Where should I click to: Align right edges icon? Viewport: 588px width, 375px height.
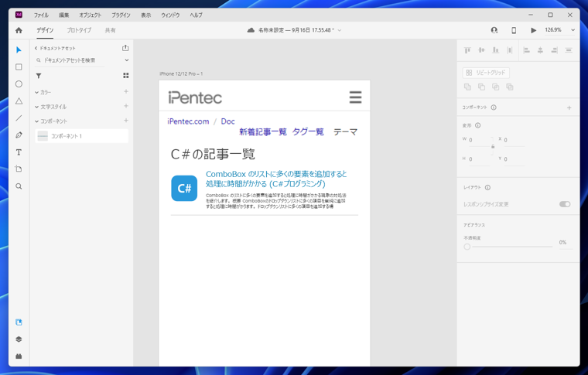coord(555,50)
